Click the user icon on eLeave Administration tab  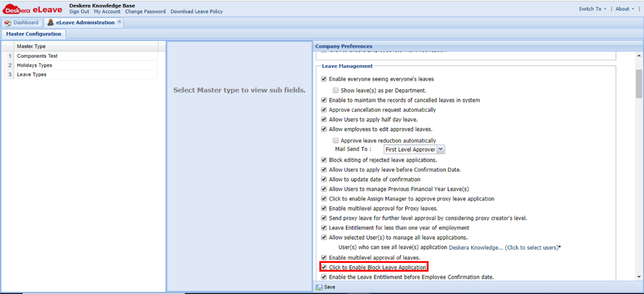tap(50, 22)
